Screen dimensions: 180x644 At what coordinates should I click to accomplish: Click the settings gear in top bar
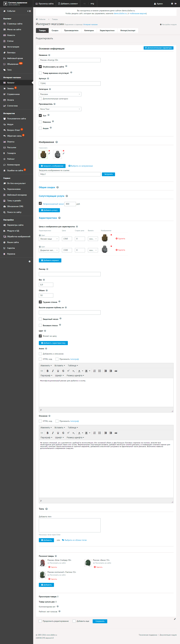pyautogui.click(x=172, y=3)
